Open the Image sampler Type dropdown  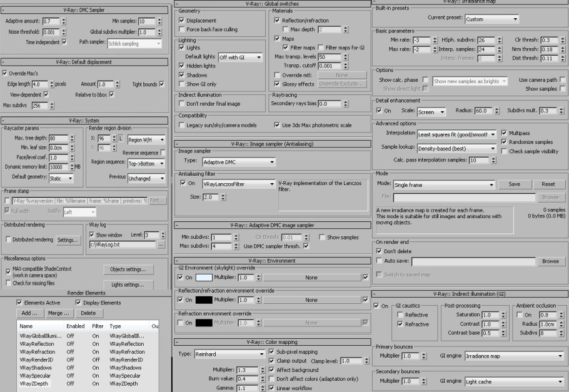(239, 163)
